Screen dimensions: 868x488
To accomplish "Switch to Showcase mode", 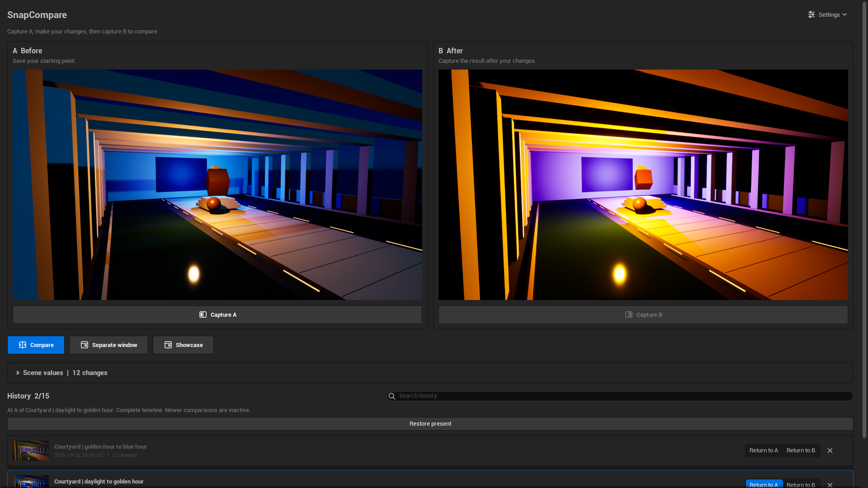I will [x=183, y=345].
